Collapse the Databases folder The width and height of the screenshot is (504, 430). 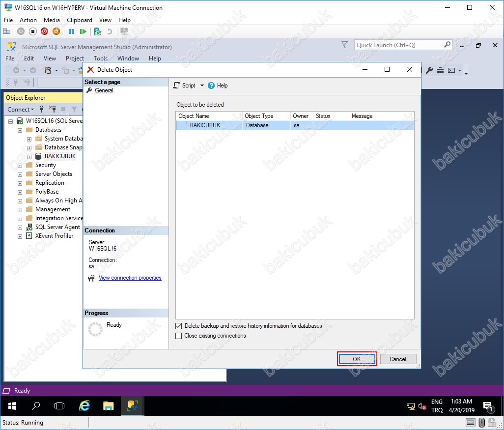tap(20, 130)
